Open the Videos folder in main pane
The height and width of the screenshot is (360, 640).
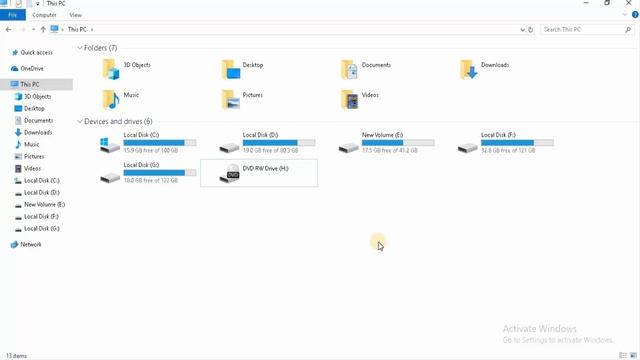click(349, 99)
